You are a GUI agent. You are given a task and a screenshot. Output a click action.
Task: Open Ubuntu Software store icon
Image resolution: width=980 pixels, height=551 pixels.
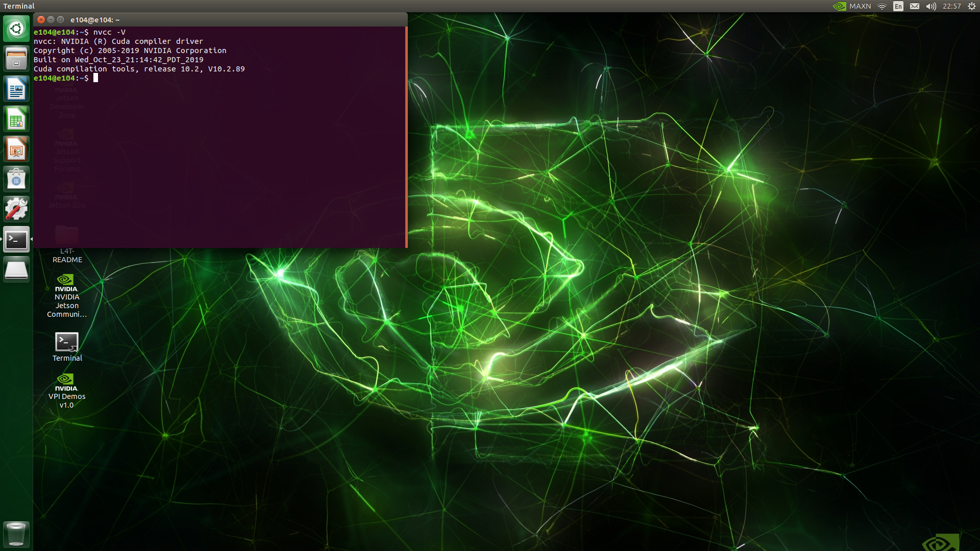(x=16, y=180)
